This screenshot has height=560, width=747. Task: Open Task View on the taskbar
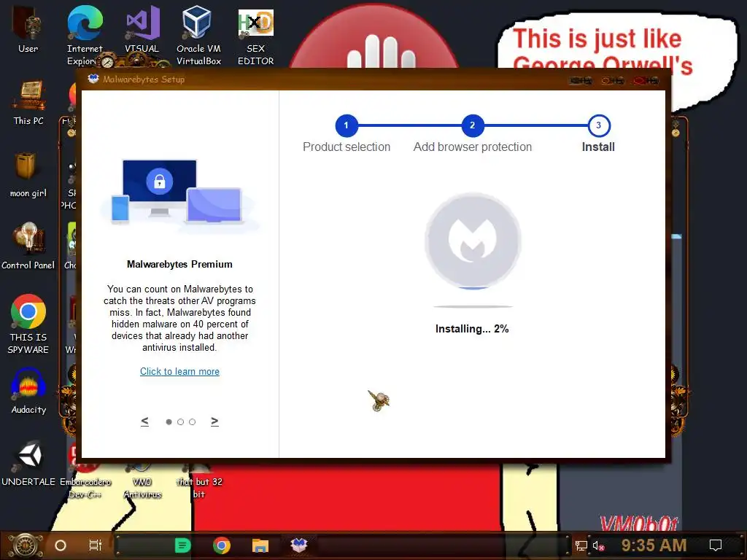click(96, 545)
